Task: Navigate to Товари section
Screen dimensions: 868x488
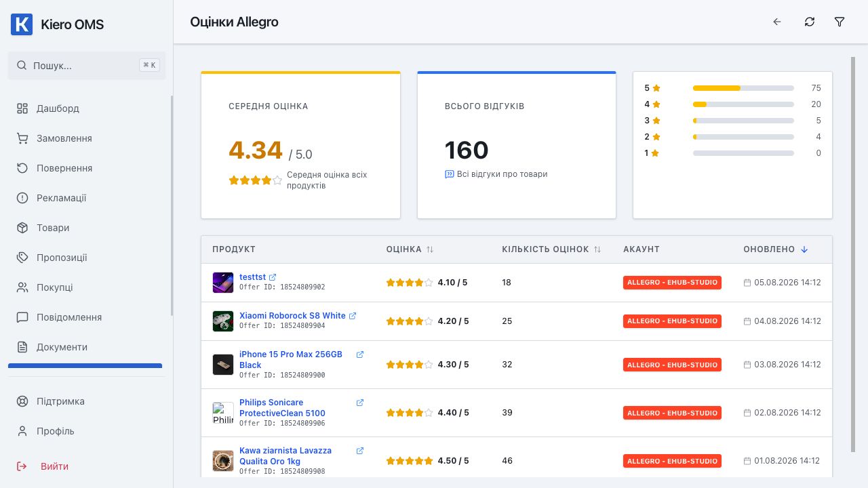Action: pyautogui.click(x=85, y=228)
